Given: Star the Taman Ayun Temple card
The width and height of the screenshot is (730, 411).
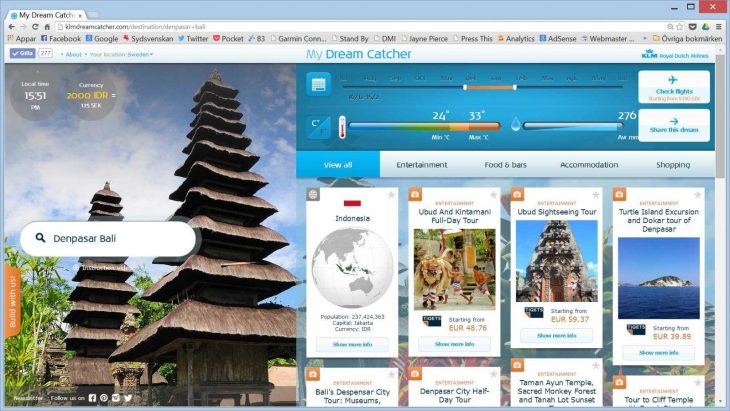Looking at the screenshot, I should point(595,365).
